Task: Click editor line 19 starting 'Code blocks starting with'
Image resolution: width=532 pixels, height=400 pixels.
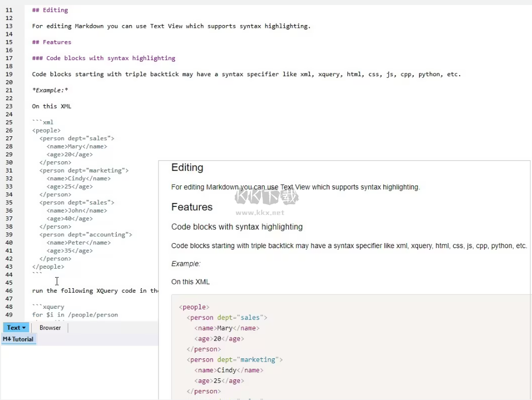Action: click(x=247, y=75)
